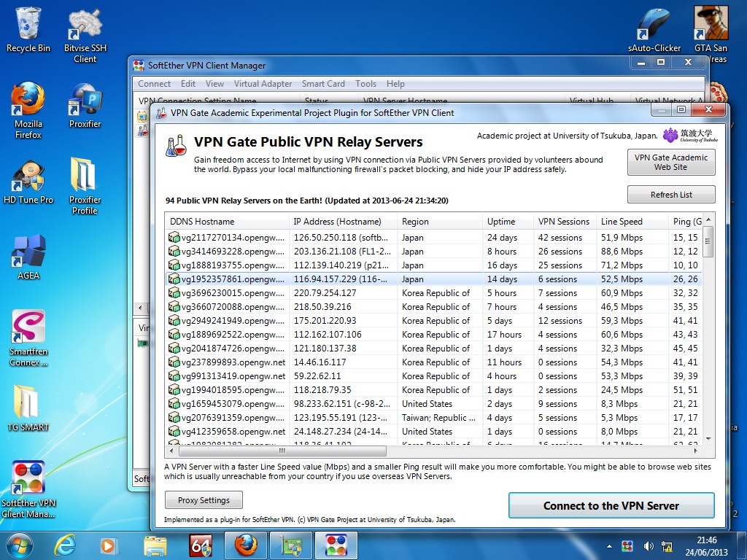The width and height of the screenshot is (747, 560).
Task: Open Bitvise SSH Client desktop icon
Action: click(x=85, y=36)
